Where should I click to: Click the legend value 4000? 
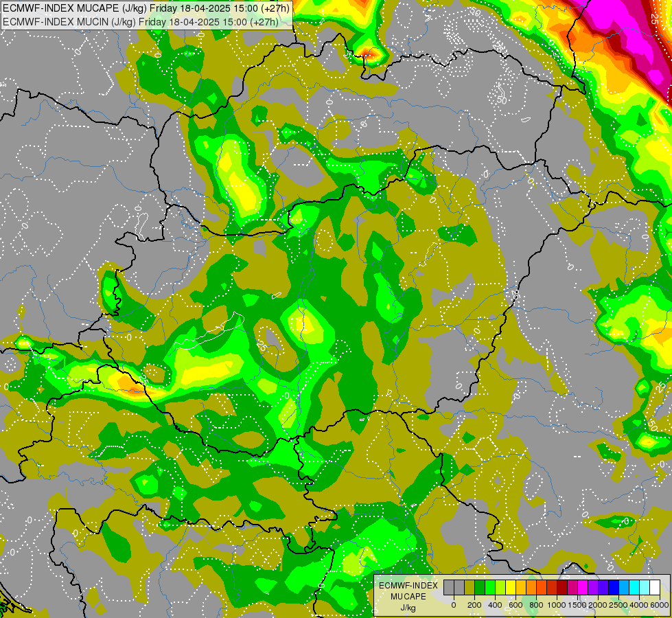click(x=639, y=605)
